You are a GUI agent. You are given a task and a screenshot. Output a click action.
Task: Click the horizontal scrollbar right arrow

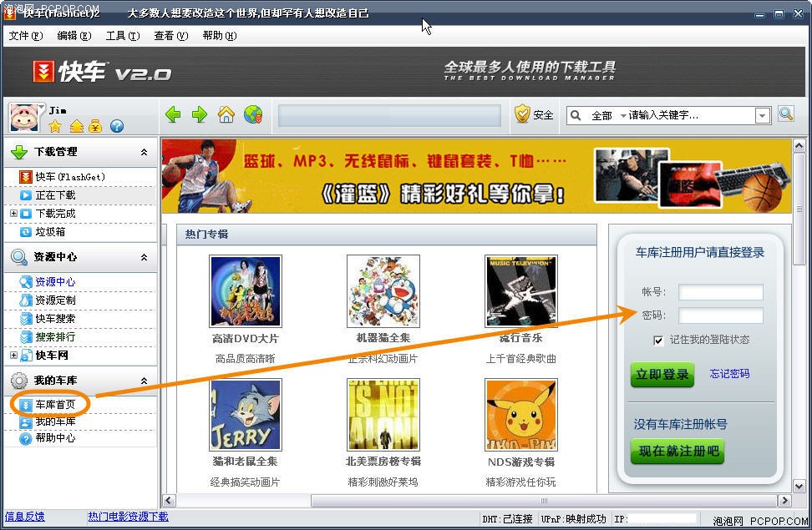click(x=784, y=501)
